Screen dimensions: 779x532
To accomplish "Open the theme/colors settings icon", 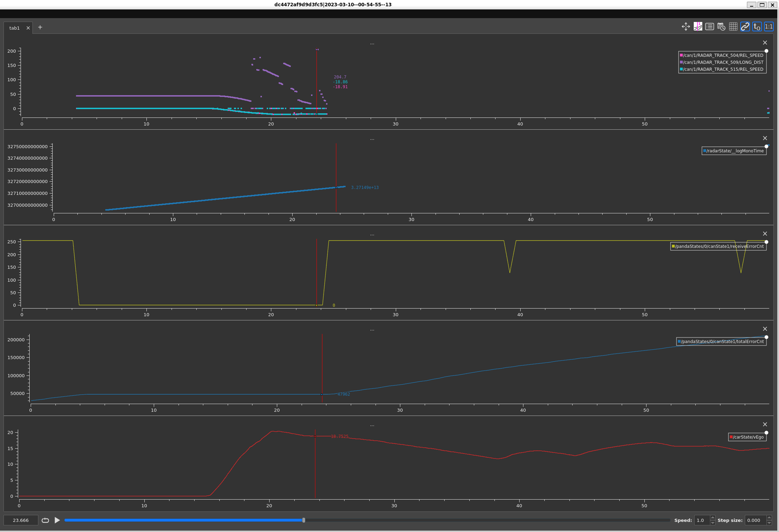I will tap(698, 26).
